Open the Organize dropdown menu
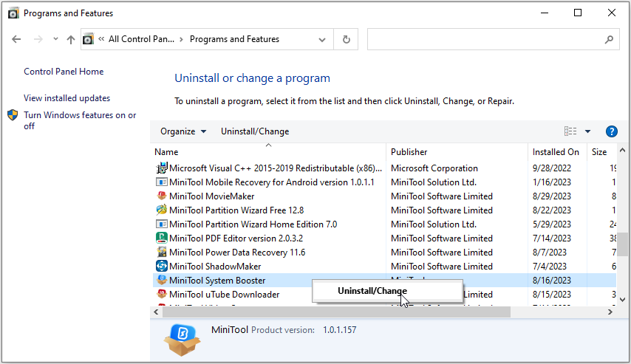The image size is (631, 364). (183, 131)
